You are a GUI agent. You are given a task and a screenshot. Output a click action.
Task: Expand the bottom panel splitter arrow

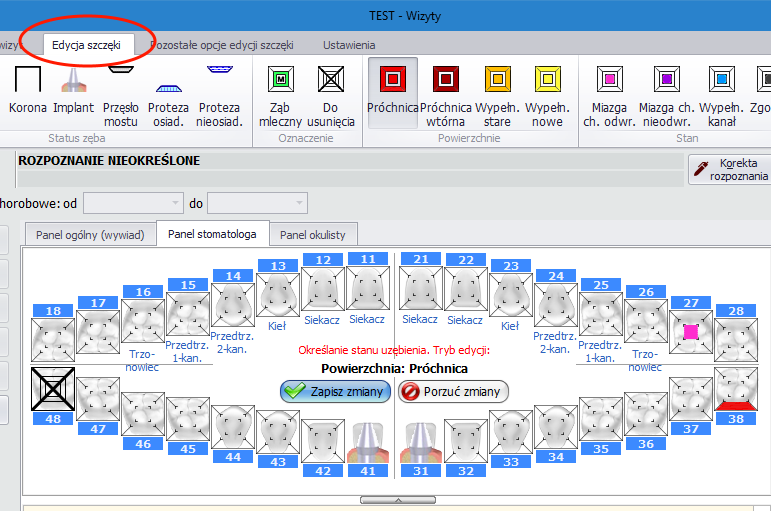tap(397, 499)
